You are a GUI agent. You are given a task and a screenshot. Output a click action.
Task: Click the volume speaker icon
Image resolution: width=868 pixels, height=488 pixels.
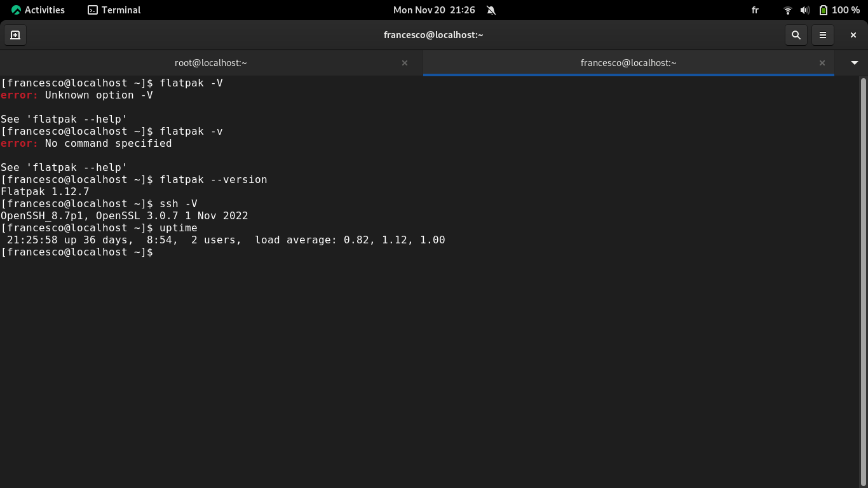coord(805,10)
